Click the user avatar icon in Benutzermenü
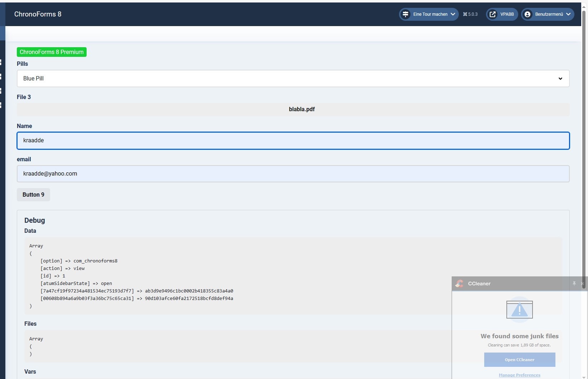 tap(527, 14)
